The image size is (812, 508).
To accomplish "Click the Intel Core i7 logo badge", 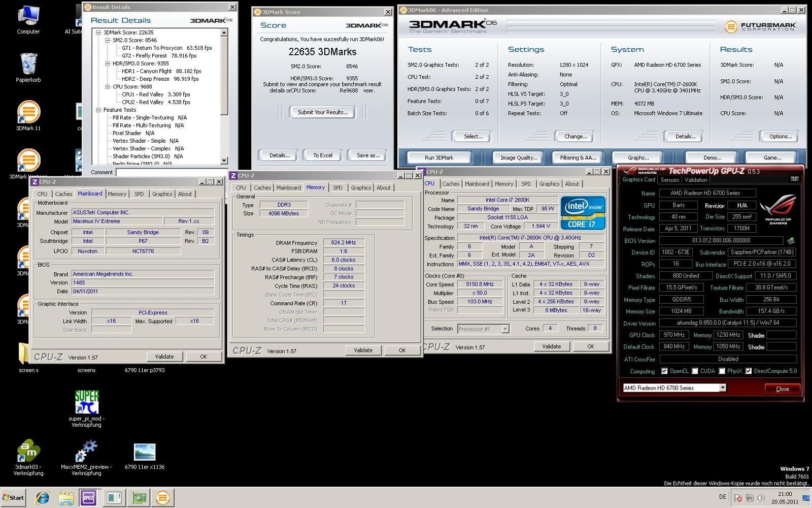I will click(x=583, y=212).
